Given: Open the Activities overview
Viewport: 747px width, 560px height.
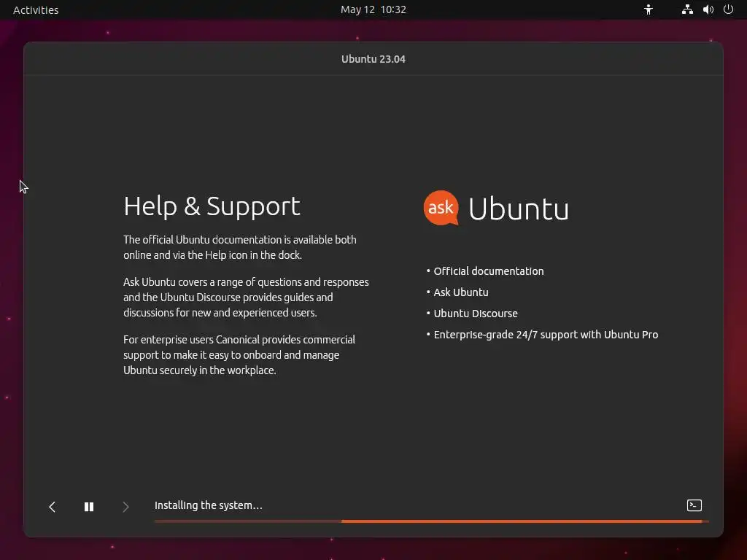Looking at the screenshot, I should [36, 10].
